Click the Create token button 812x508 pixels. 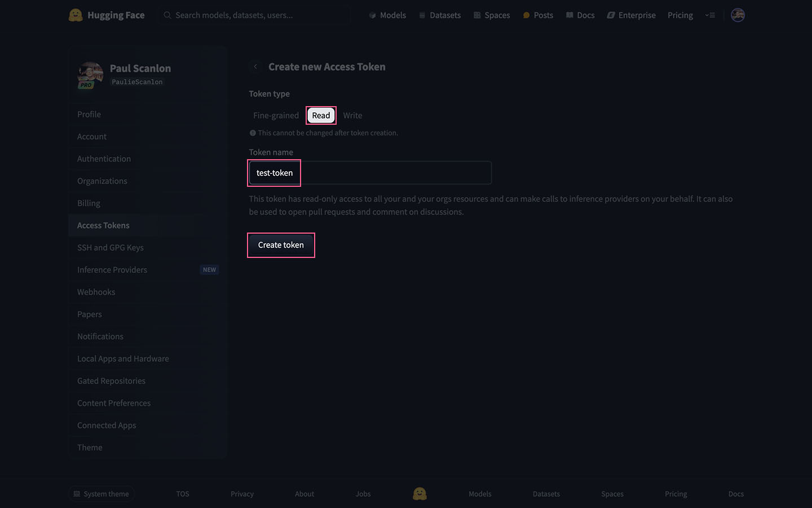pyautogui.click(x=281, y=245)
